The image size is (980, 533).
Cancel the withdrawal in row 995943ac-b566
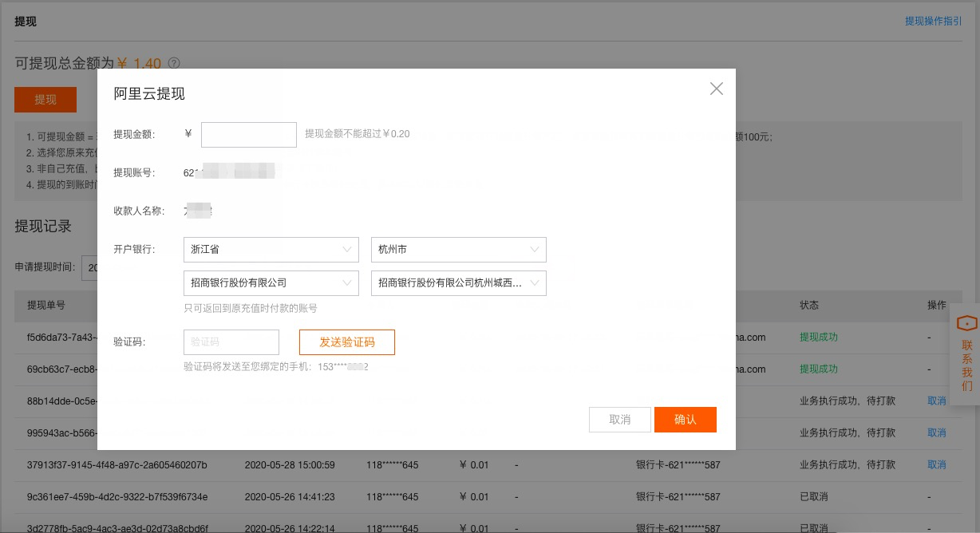(x=936, y=432)
